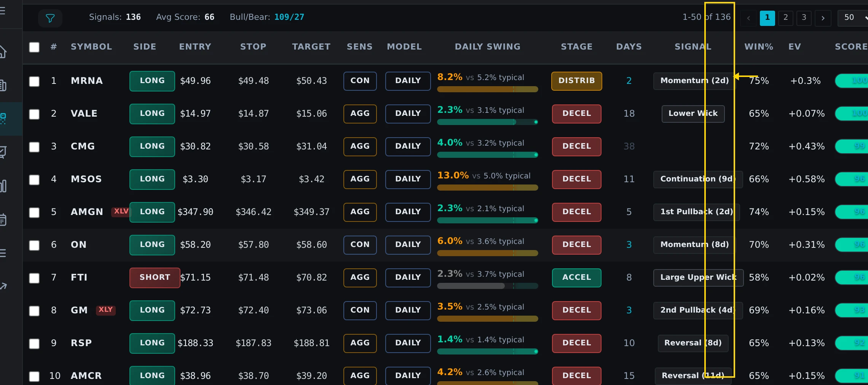Click the MSOS symbol name

pyautogui.click(x=86, y=179)
